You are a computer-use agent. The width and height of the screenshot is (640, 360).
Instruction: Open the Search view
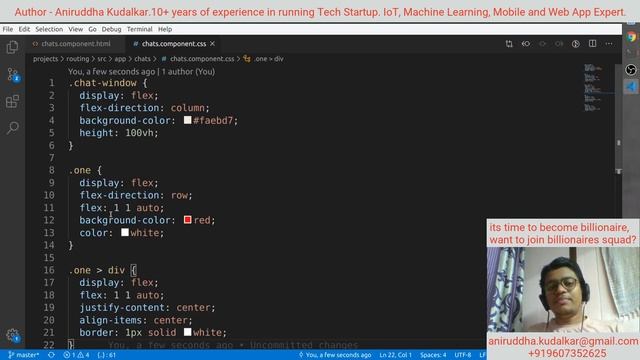coord(12,128)
